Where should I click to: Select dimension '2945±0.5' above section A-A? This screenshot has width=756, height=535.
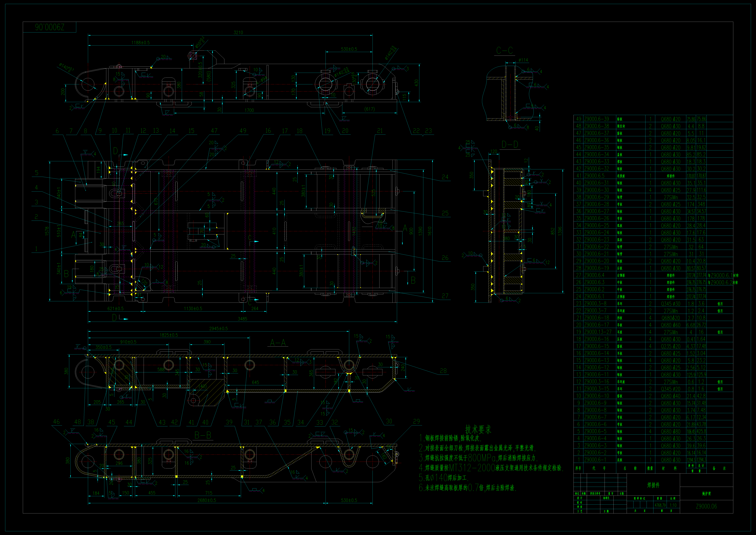pos(219,329)
